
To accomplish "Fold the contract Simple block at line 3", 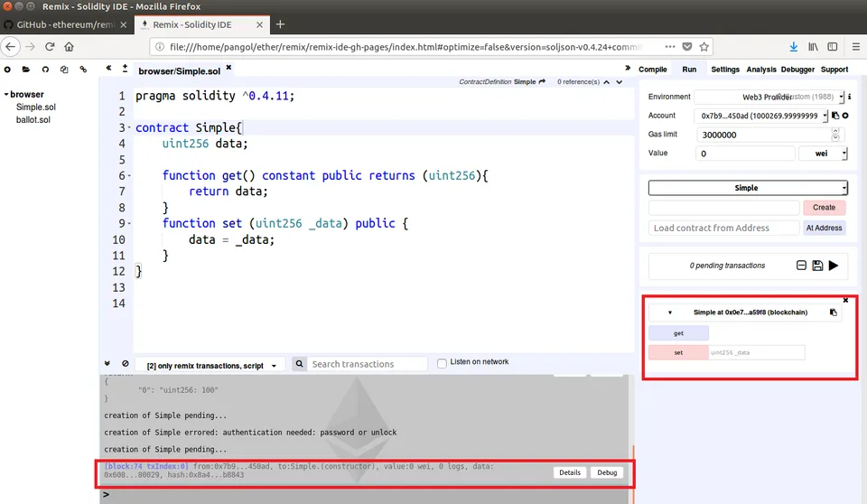I will click(x=129, y=127).
